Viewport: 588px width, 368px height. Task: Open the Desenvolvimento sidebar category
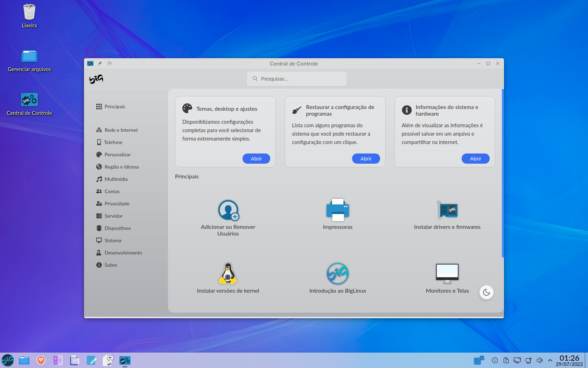pos(119,253)
